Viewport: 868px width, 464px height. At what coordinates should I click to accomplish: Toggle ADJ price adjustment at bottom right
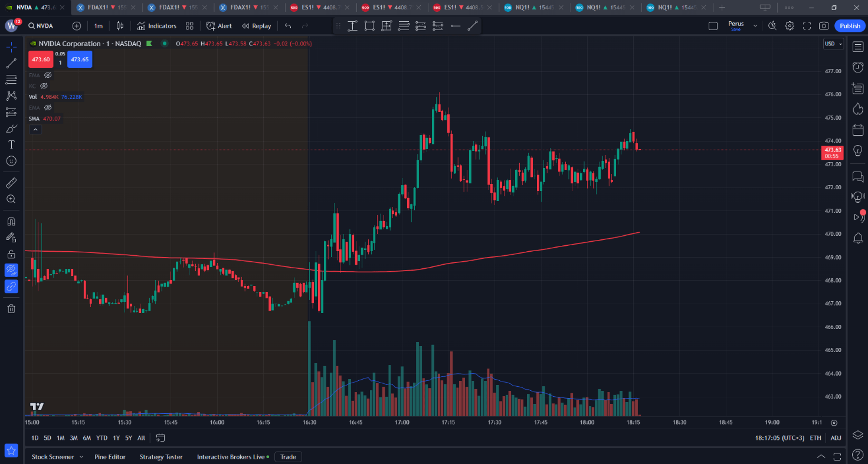[836, 438]
